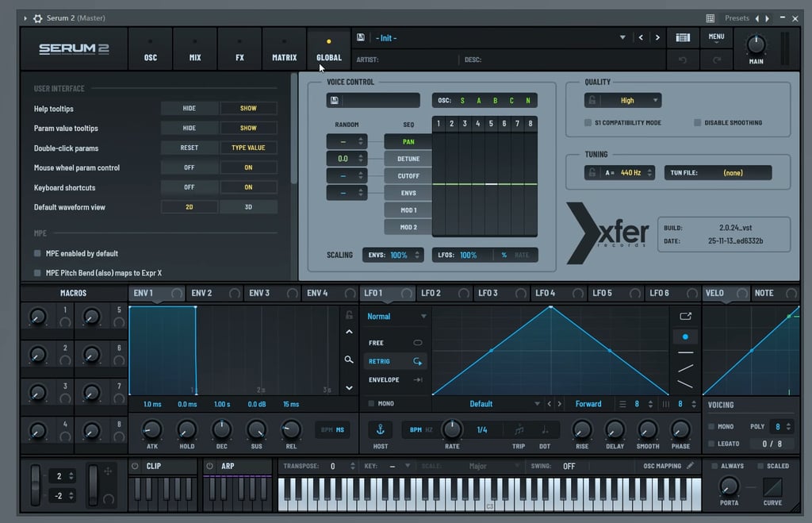Enable MPE Pitch Bend maps to Expr X
The image size is (812, 523).
(37, 273)
